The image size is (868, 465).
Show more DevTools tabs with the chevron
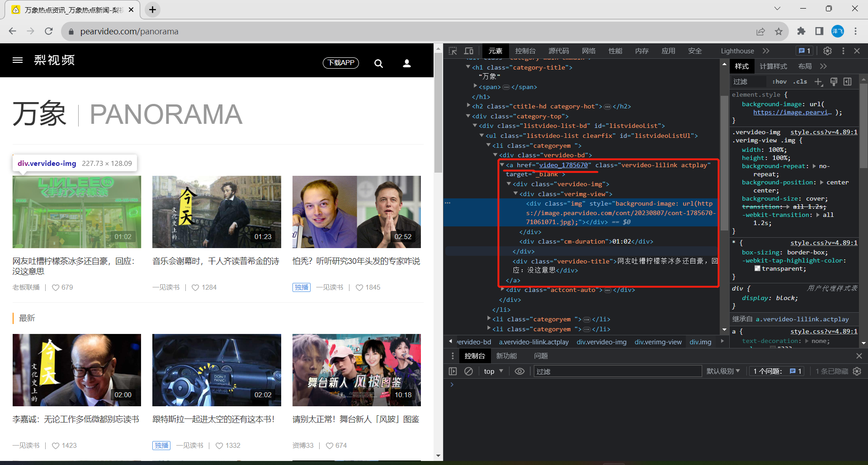[x=766, y=51]
